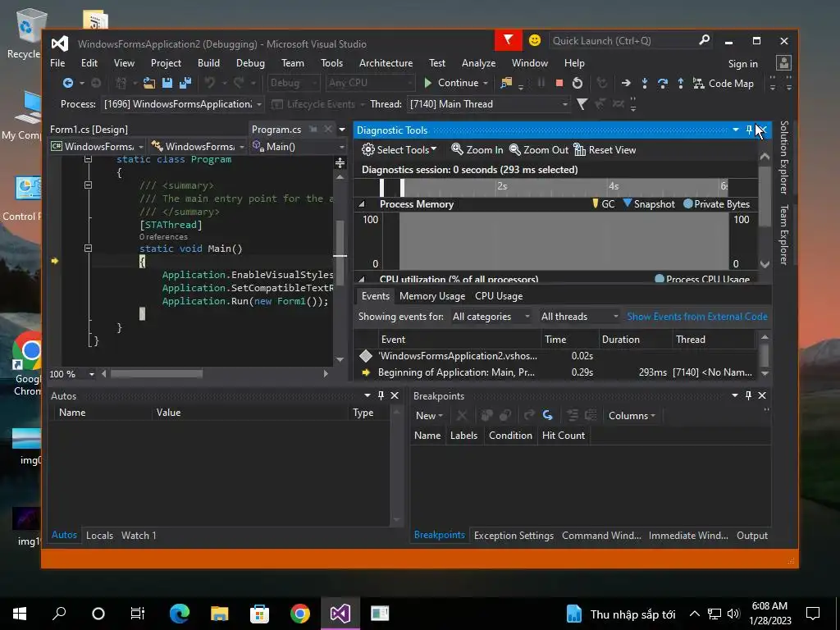Screen dimensions: 840x630
Task: Click the red notifications flag icon
Action: coord(508,40)
